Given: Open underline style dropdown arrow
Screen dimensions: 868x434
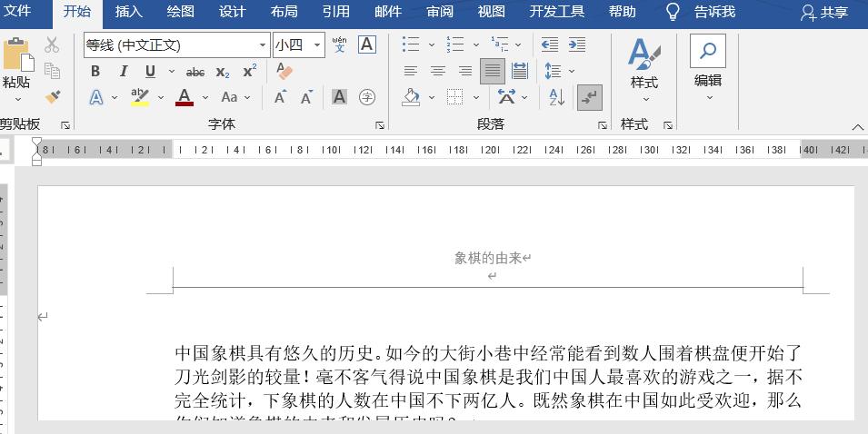Looking at the screenshot, I should pyautogui.click(x=171, y=71).
